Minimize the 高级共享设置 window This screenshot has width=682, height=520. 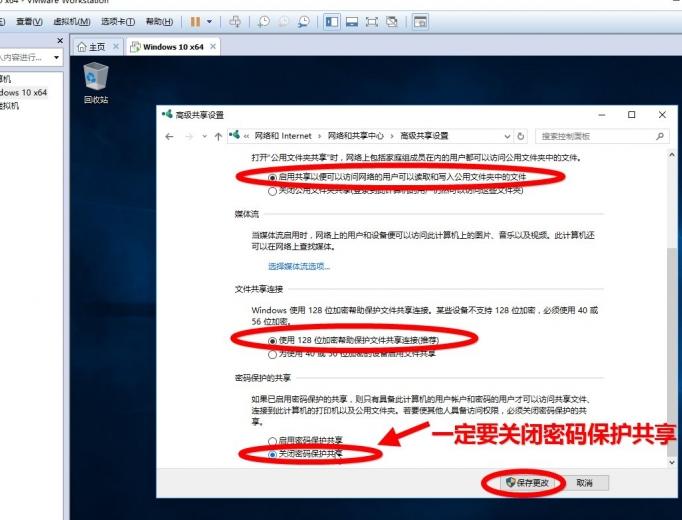[602, 114]
